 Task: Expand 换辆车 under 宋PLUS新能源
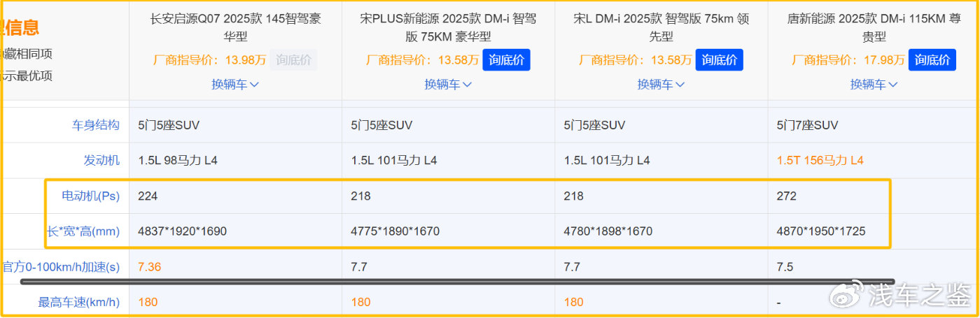[x=448, y=85]
